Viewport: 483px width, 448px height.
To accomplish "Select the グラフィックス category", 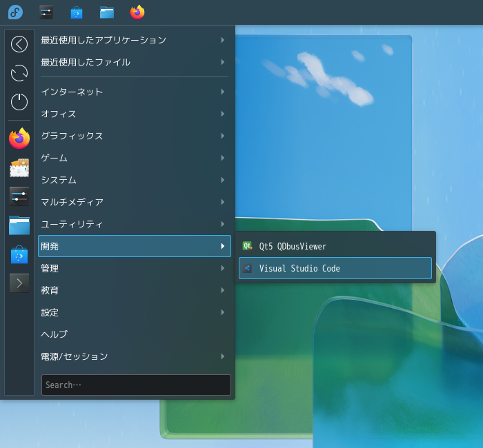I will [x=135, y=136].
